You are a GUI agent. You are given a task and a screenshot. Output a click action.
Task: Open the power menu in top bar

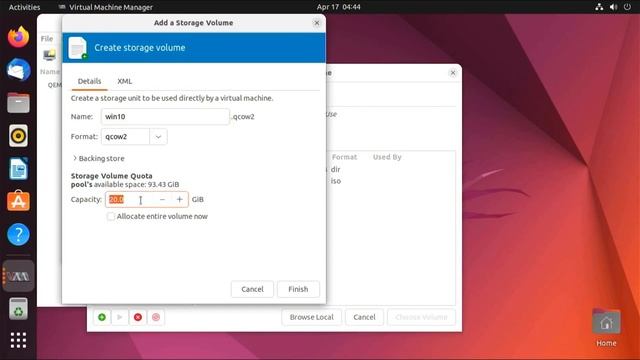[627, 7]
